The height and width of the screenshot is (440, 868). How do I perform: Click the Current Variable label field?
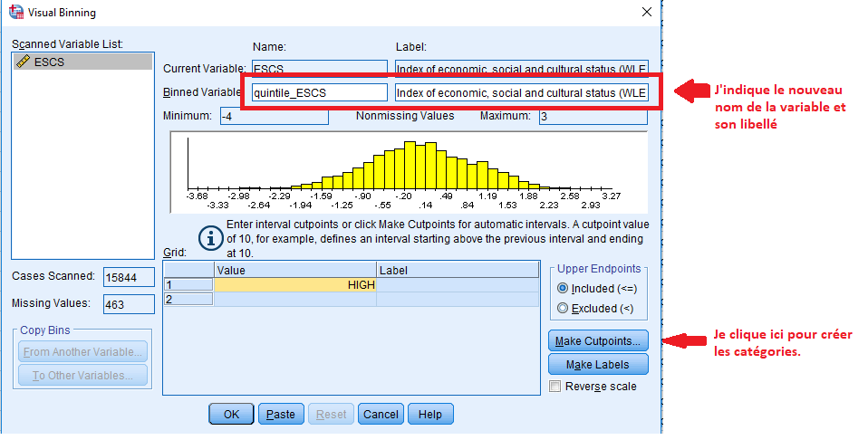(521, 68)
